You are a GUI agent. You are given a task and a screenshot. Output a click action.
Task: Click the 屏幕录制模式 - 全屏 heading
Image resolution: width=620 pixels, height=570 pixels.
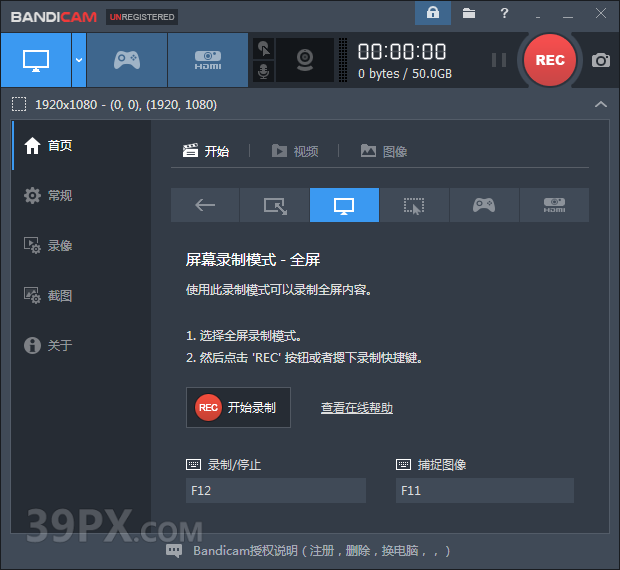coord(253,260)
